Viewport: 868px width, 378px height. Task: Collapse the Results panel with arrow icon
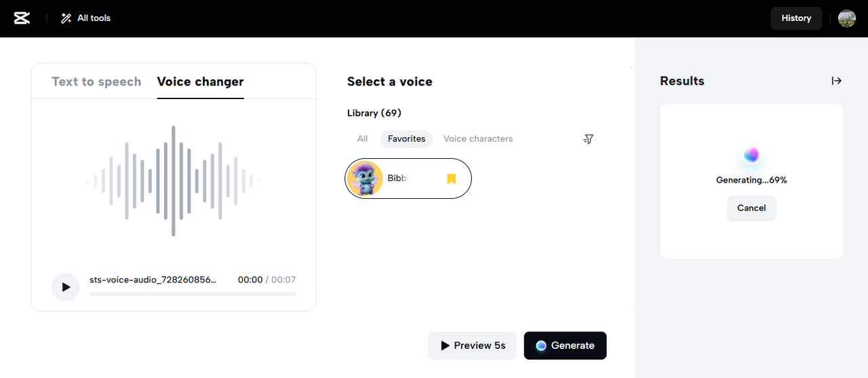pos(837,81)
